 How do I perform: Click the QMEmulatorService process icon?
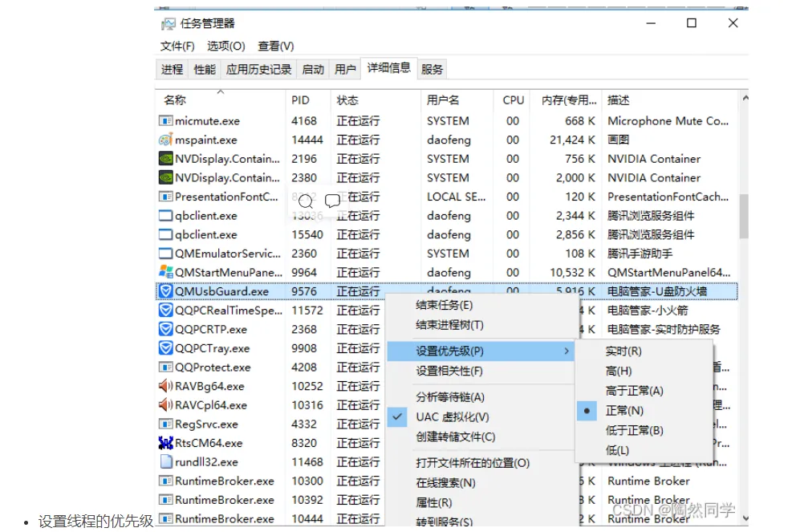[165, 254]
